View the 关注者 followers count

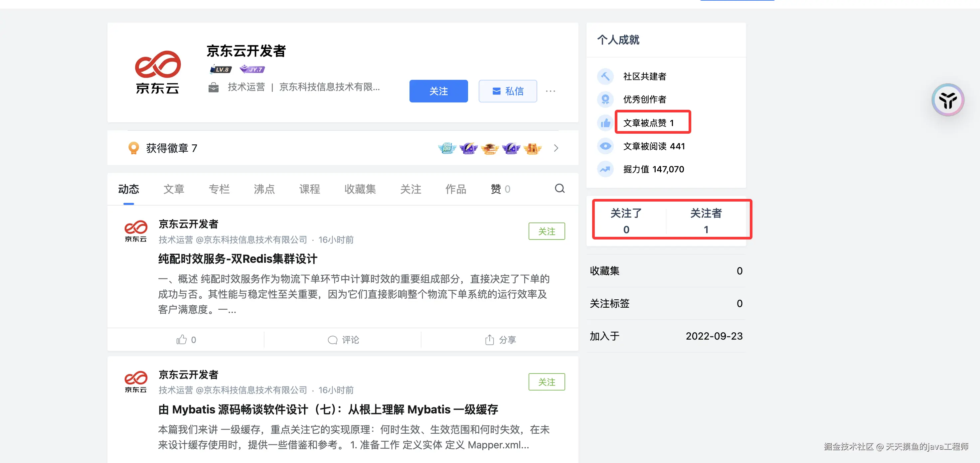tap(706, 221)
